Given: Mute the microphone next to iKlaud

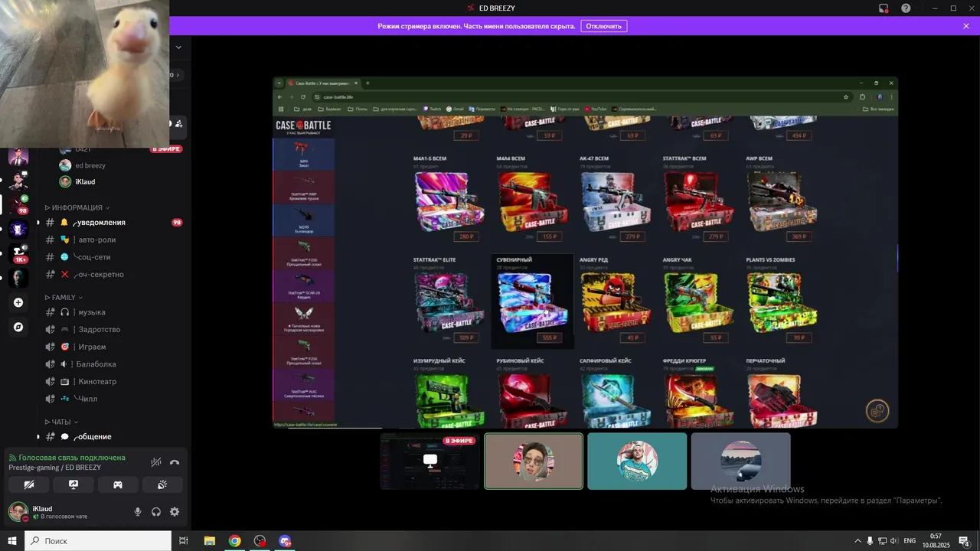Looking at the screenshot, I should click(138, 512).
